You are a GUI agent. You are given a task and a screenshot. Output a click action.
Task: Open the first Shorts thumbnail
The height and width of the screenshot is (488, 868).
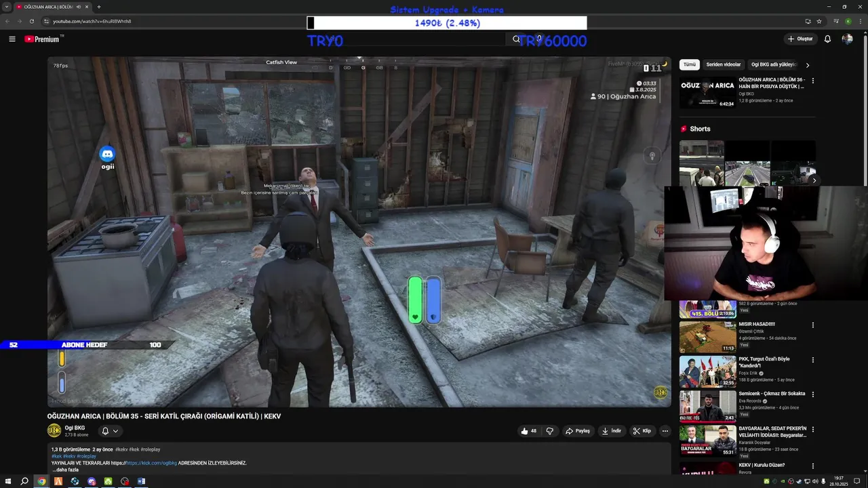pos(701,163)
